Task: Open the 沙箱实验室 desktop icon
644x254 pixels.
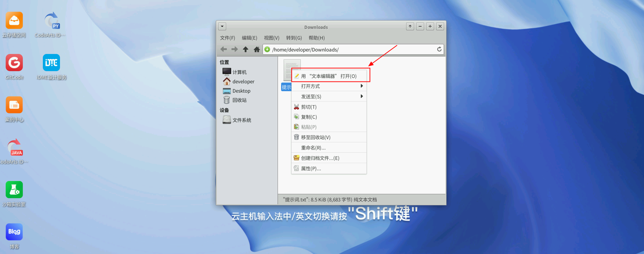Action: [14, 190]
